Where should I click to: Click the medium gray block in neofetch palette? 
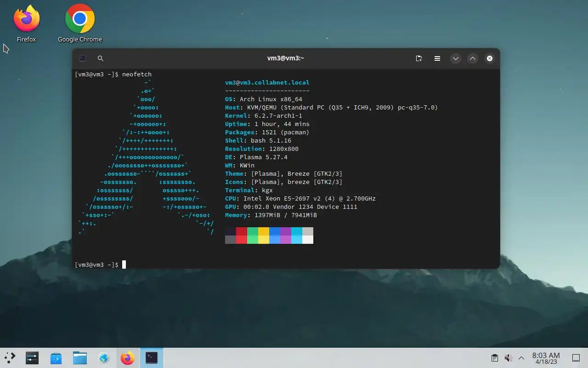point(231,240)
